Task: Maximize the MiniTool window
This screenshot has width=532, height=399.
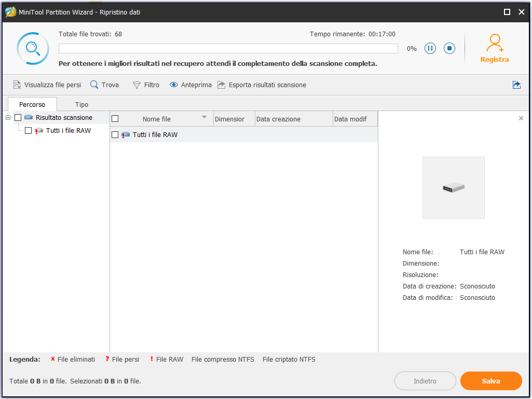Action: 507,12
